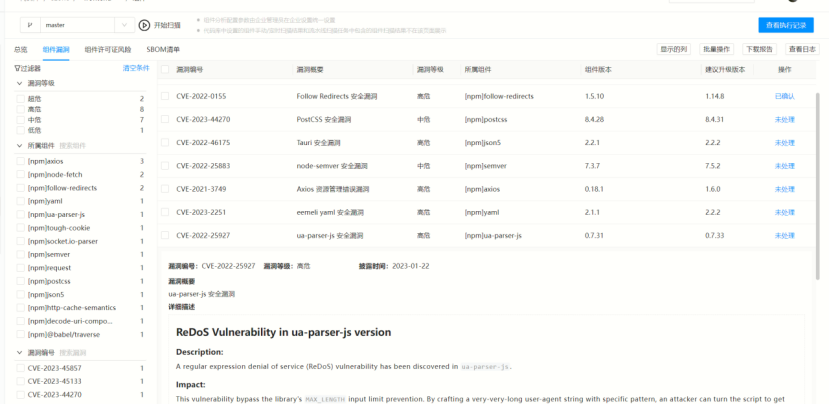This screenshot has width=830, height=405.
Task: Collapse the 漏洞编号 filter section
Action: pos(19,353)
